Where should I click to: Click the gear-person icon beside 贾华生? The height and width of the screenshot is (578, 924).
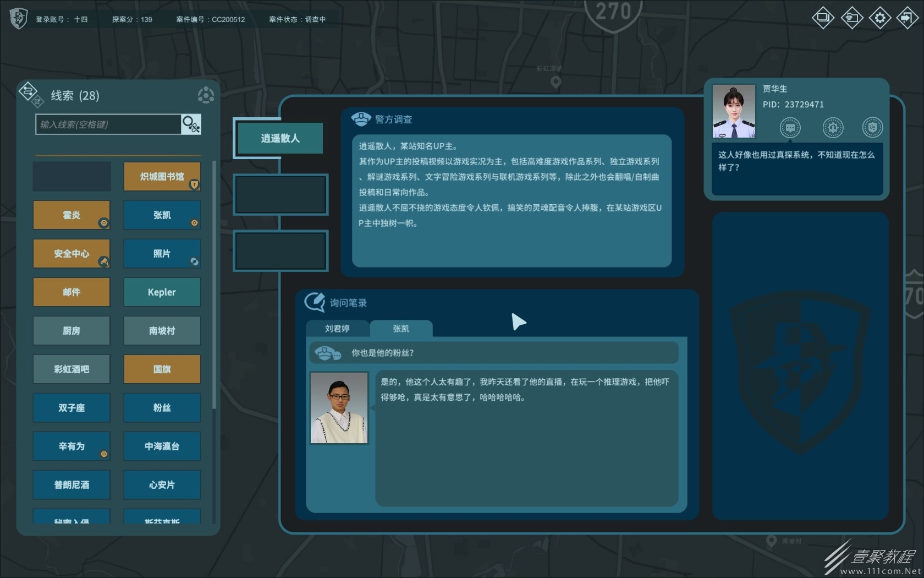[833, 127]
